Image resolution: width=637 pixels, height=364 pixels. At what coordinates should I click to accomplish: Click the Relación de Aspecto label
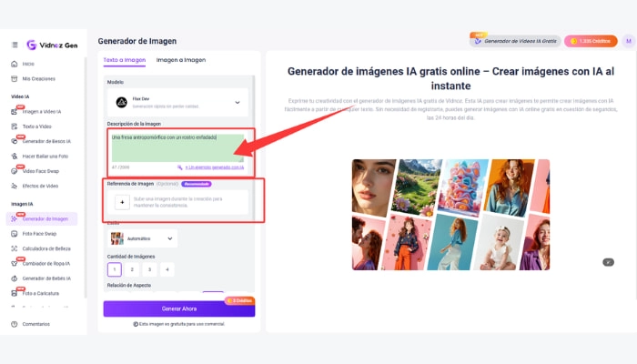(x=129, y=285)
